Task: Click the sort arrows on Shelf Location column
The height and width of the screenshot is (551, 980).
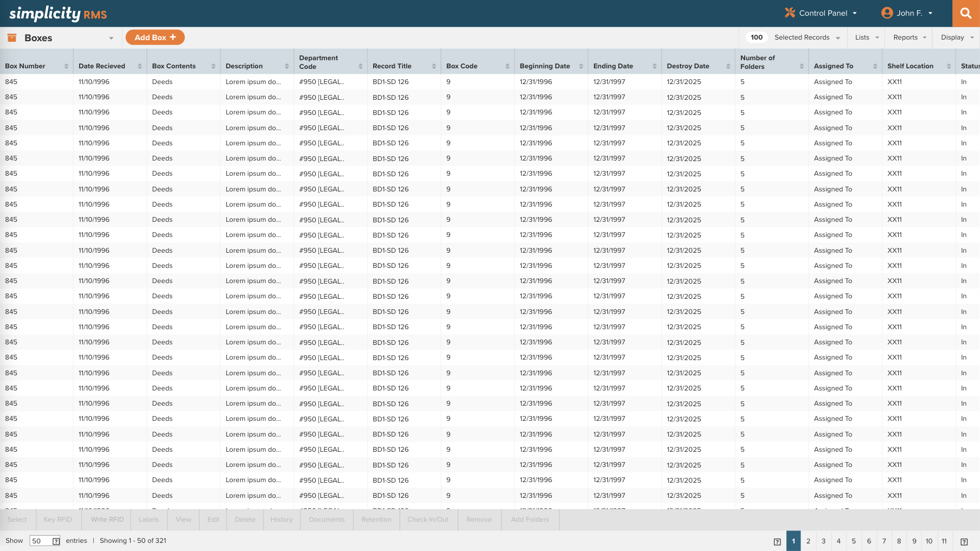Action: coord(950,65)
